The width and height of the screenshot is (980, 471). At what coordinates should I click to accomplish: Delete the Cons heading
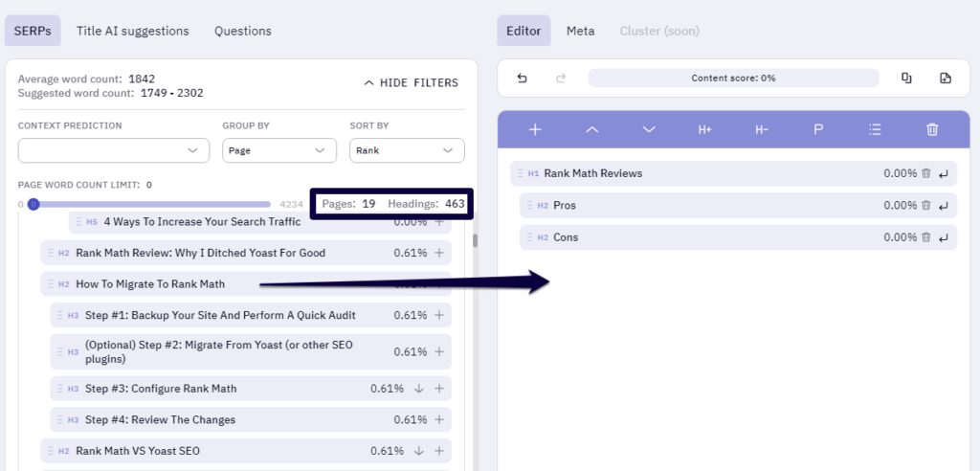926,237
